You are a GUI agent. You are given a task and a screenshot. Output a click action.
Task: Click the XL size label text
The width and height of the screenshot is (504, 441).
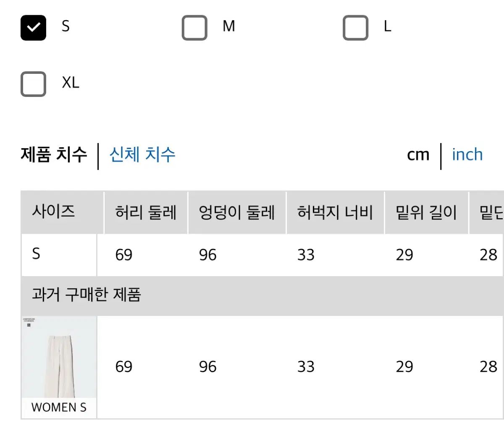pyautogui.click(x=71, y=83)
